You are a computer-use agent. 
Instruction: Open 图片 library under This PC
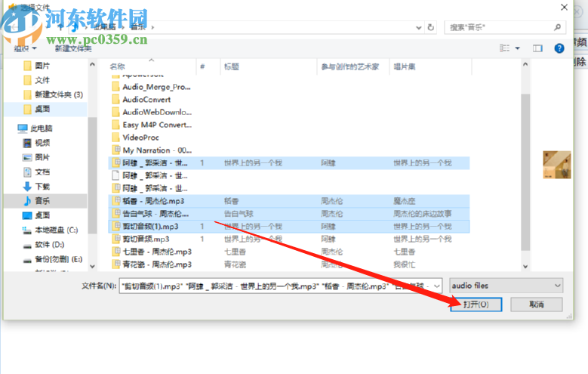point(36,157)
